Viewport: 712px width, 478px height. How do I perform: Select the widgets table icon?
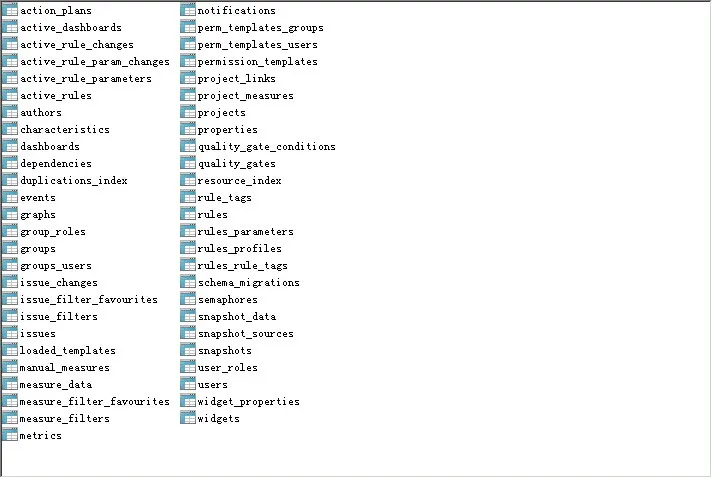[188, 418]
